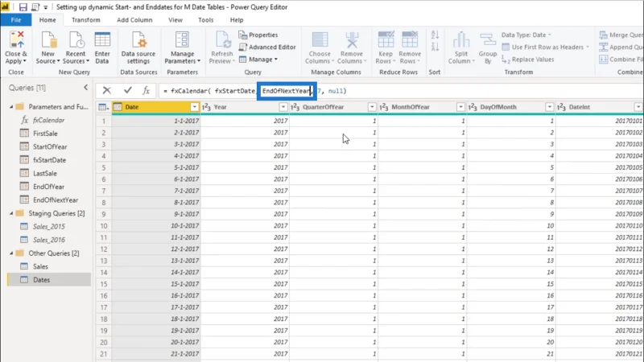Open the Data Type: Date dropdown
Screen dimensions: 644x362
[526, 35]
